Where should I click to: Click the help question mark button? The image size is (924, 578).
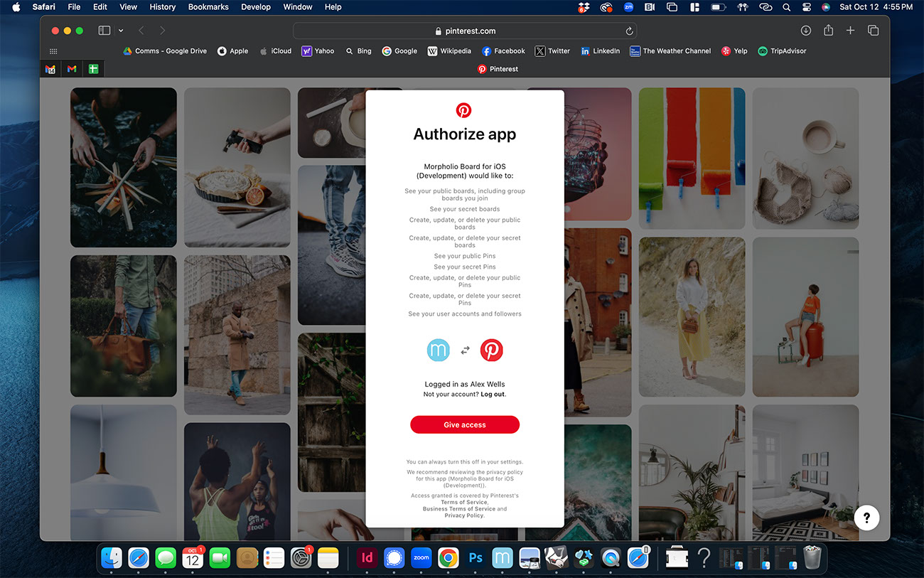[x=866, y=518]
